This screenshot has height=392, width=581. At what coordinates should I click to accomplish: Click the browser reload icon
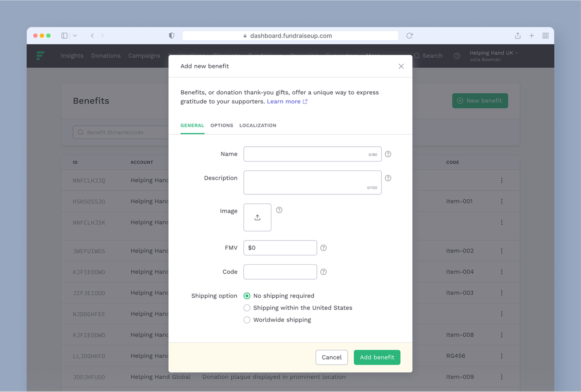pos(409,35)
